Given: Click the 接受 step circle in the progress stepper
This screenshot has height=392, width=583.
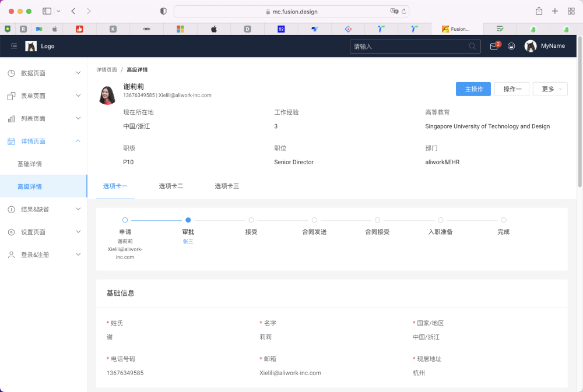Looking at the screenshot, I should (251, 220).
